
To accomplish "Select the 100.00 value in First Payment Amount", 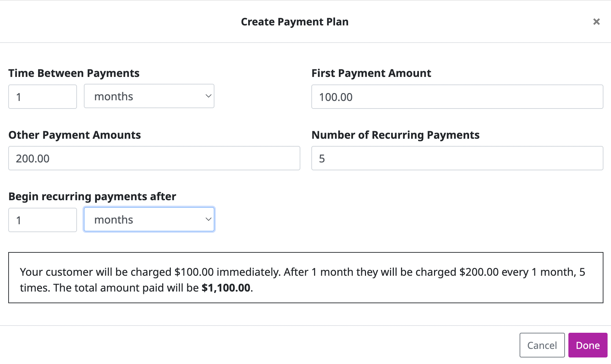I will [x=335, y=97].
